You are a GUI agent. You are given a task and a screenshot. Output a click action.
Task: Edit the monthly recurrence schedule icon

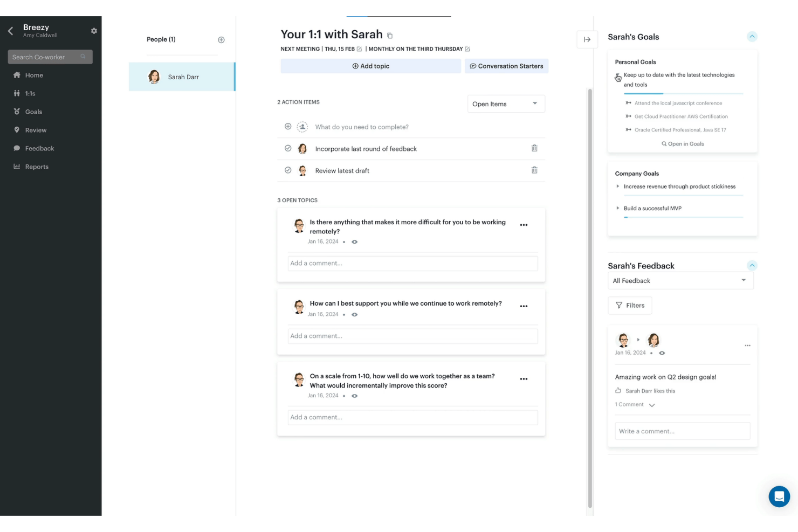467,49
